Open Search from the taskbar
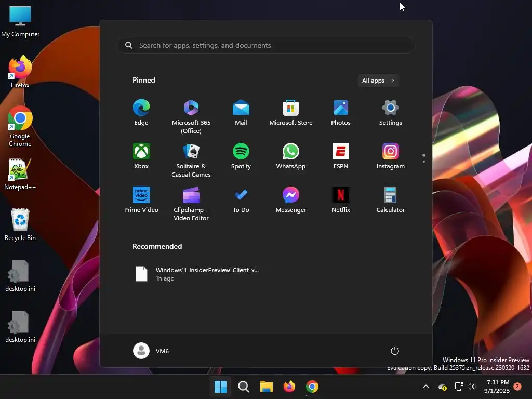 tap(243, 387)
